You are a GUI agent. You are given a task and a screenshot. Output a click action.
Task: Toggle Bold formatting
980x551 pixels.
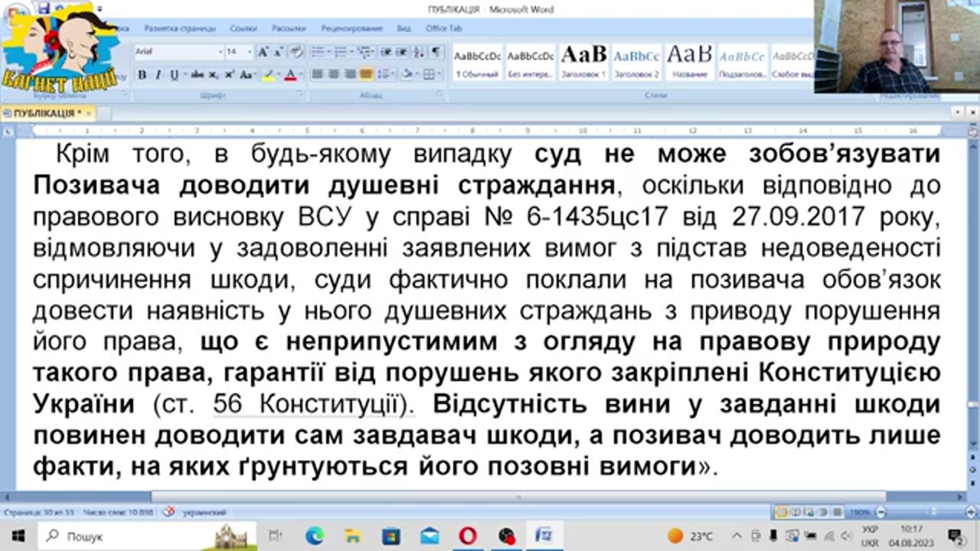pyautogui.click(x=142, y=75)
